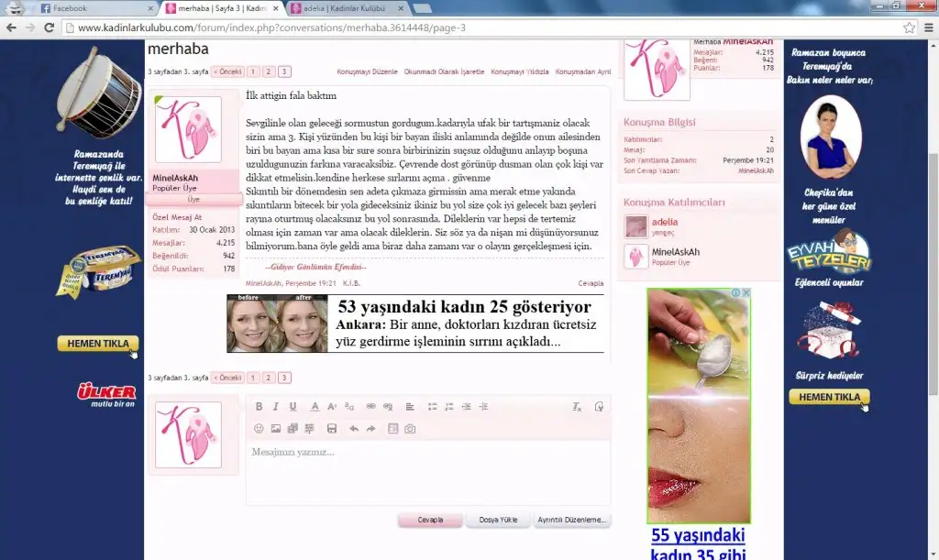The width and height of the screenshot is (939, 560).
Task: Toggle underline formatting in the reply editor
Action: [293, 407]
